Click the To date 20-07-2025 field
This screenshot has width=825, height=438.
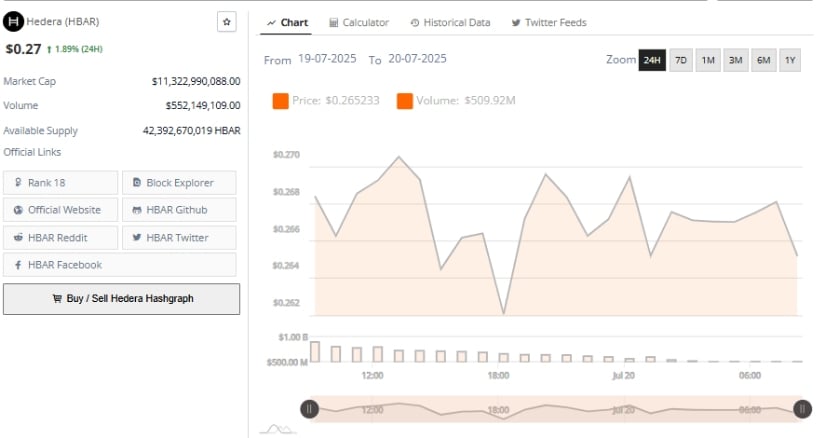pos(417,58)
